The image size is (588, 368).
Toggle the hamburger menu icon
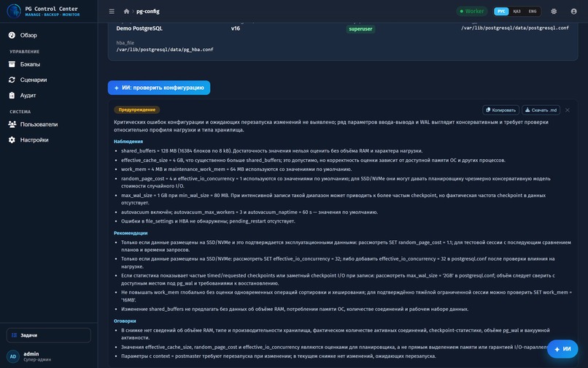[x=112, y=11]
